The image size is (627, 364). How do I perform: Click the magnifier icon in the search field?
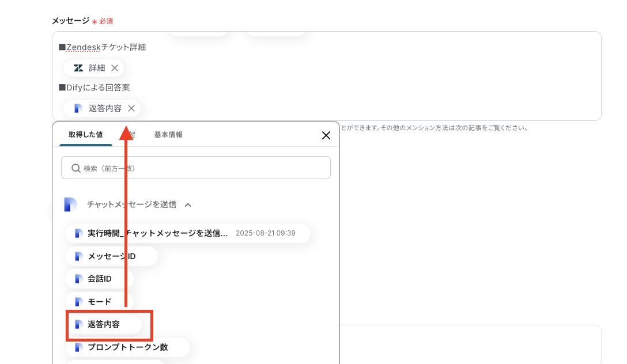click(75, 167)
